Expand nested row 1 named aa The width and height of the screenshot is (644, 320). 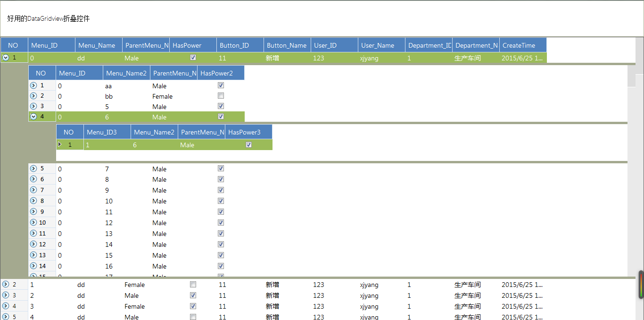tap(33, 85)
